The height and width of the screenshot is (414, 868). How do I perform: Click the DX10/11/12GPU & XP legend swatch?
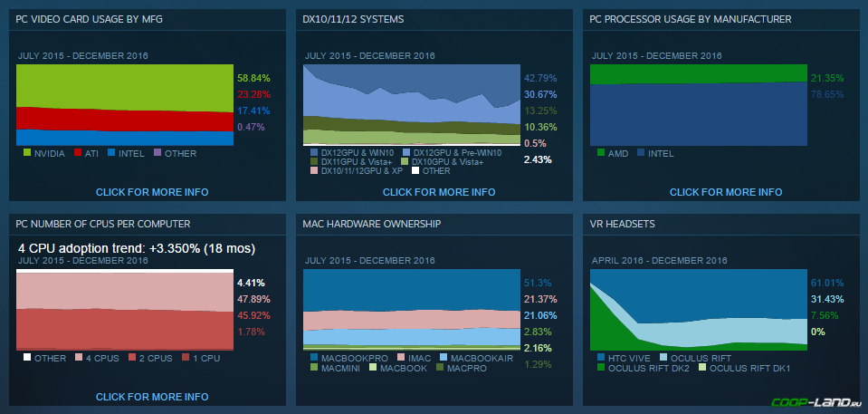(314, 171)
